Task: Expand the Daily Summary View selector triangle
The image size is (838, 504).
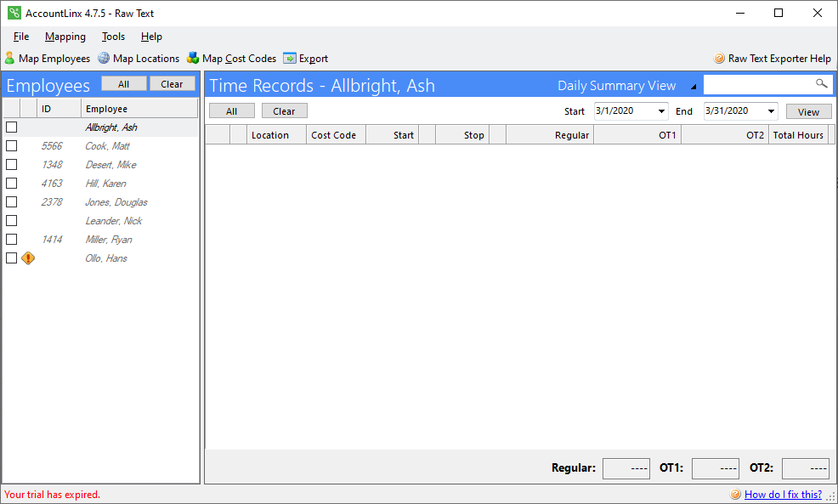Action: tap(694, 87)
